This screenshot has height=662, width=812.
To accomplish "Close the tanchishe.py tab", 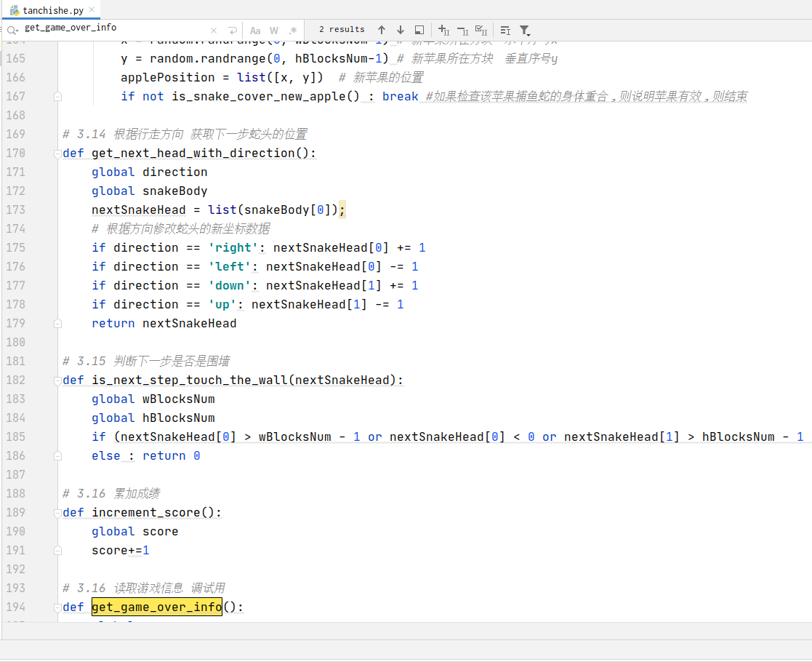I will tap(92, 10).
